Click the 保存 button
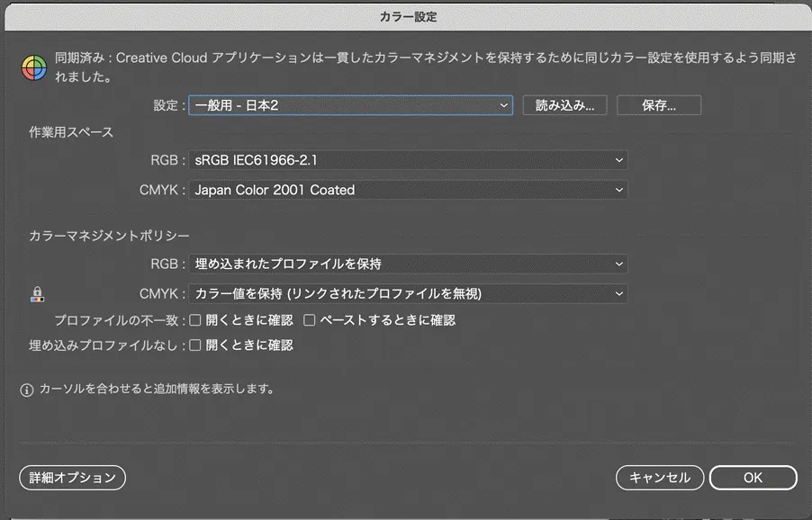This screenshot has height=520, width=812. pos(658,104)
